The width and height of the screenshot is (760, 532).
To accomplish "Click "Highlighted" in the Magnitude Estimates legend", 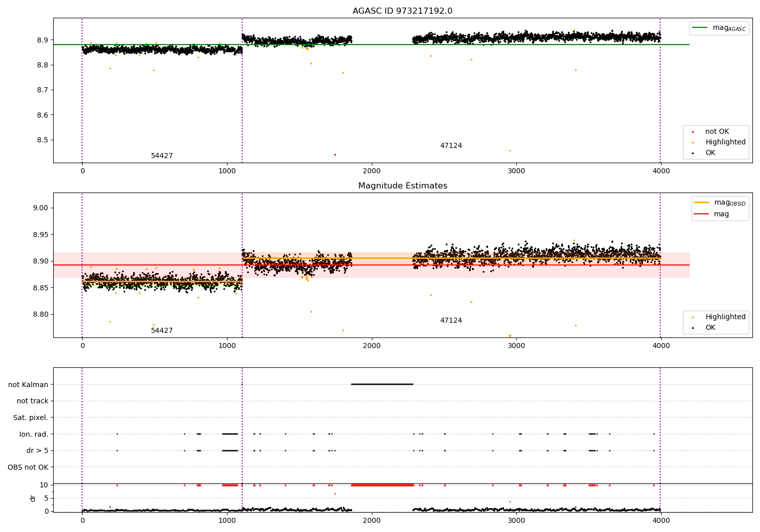I will (725, 317).
